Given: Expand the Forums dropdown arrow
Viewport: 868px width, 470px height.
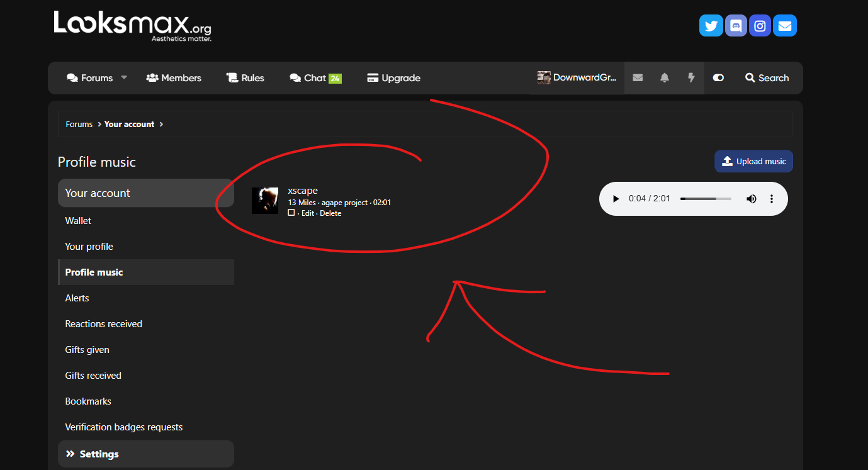Looking at the screenshot, I should (124, 78).
